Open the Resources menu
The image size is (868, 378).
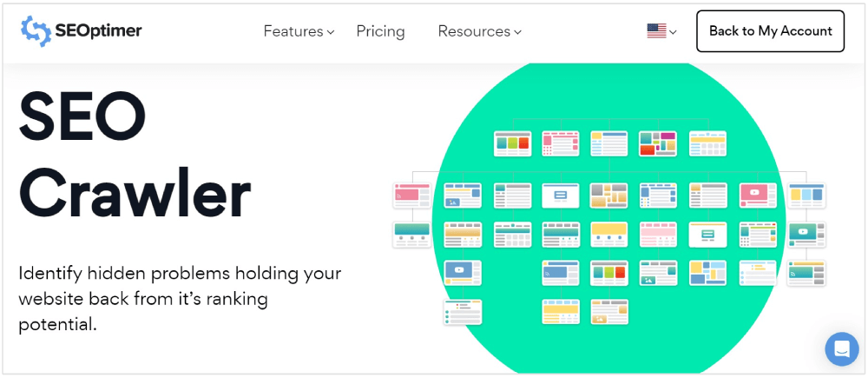pos(474,31)
